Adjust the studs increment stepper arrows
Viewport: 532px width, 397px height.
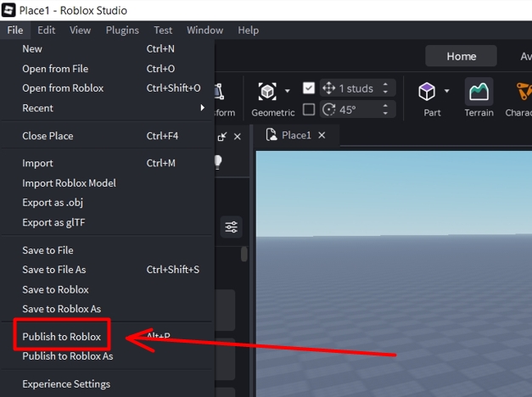(385, 88)
